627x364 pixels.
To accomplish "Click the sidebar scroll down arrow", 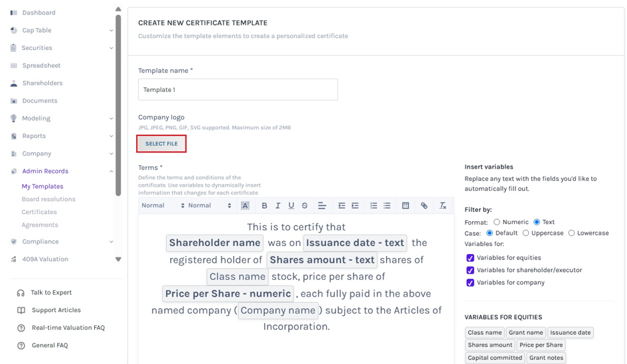I will pos(118,259).
